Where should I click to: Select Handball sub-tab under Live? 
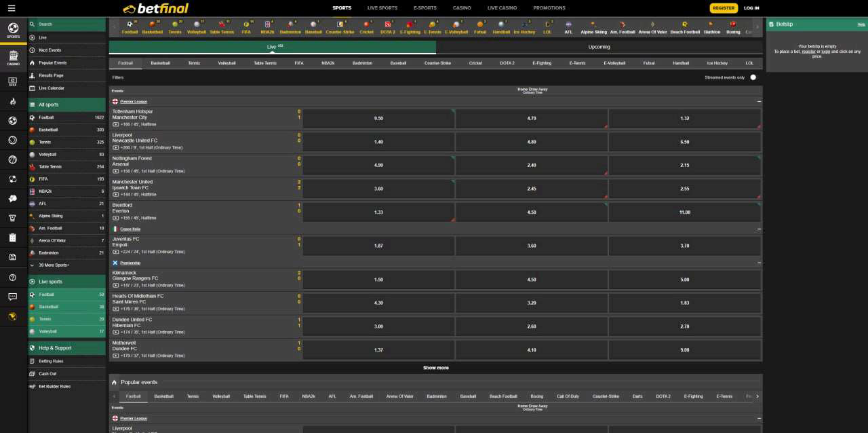(681, 63)
